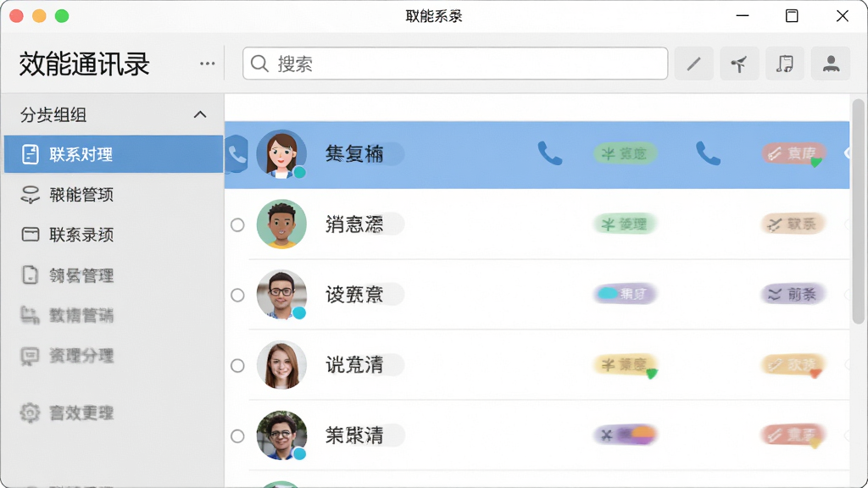868x488 pixels.
Task: Select the radio button for 读赛意
Action: pos(237,295)
